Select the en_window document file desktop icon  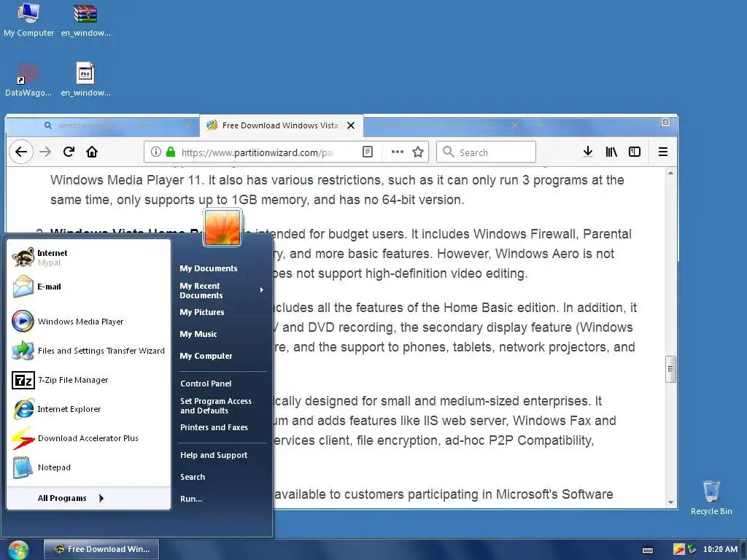point(86,80)
